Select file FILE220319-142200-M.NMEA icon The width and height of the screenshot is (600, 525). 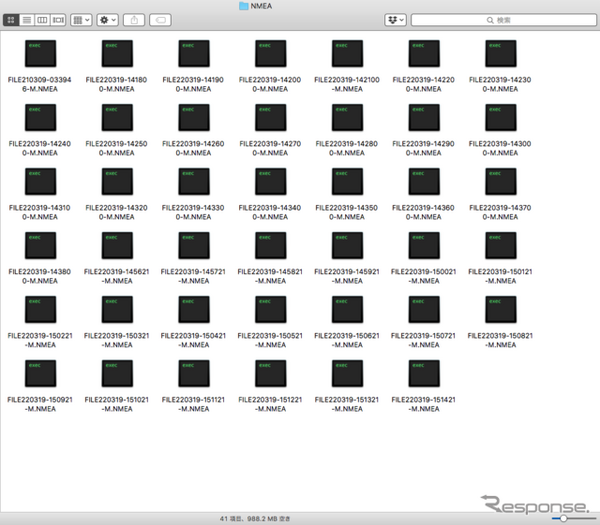click(x=424, y=54)
